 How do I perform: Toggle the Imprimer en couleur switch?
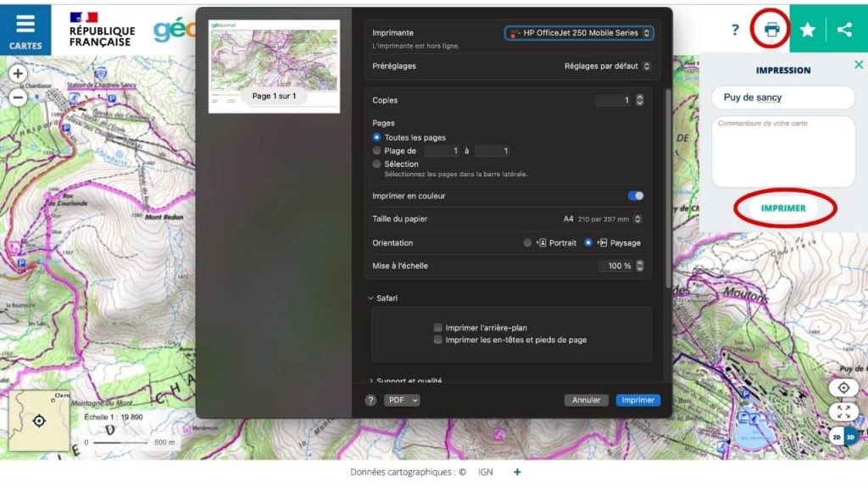point(635,196)
